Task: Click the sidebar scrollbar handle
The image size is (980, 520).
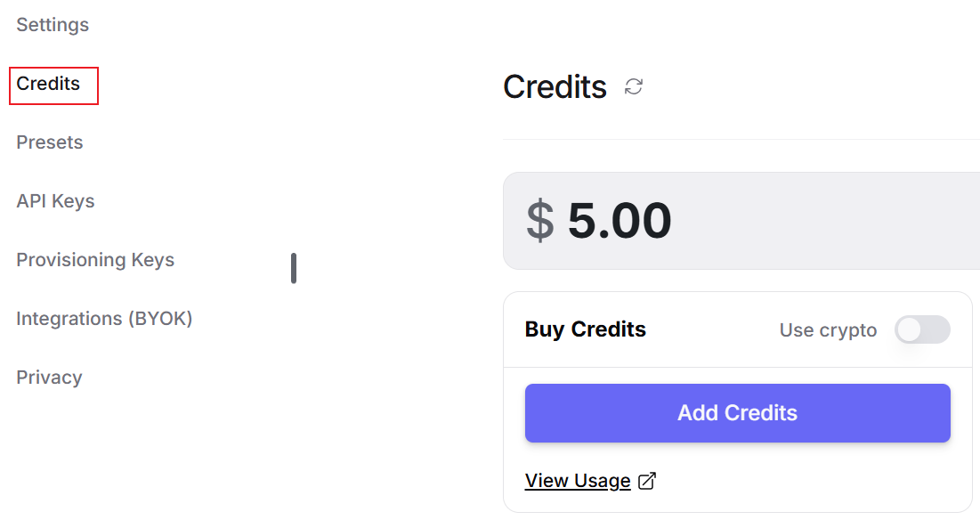Action: click(294, 268)
